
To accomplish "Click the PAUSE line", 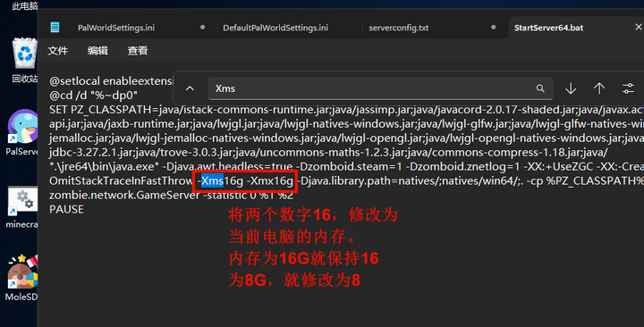I will tap(66, 209).
